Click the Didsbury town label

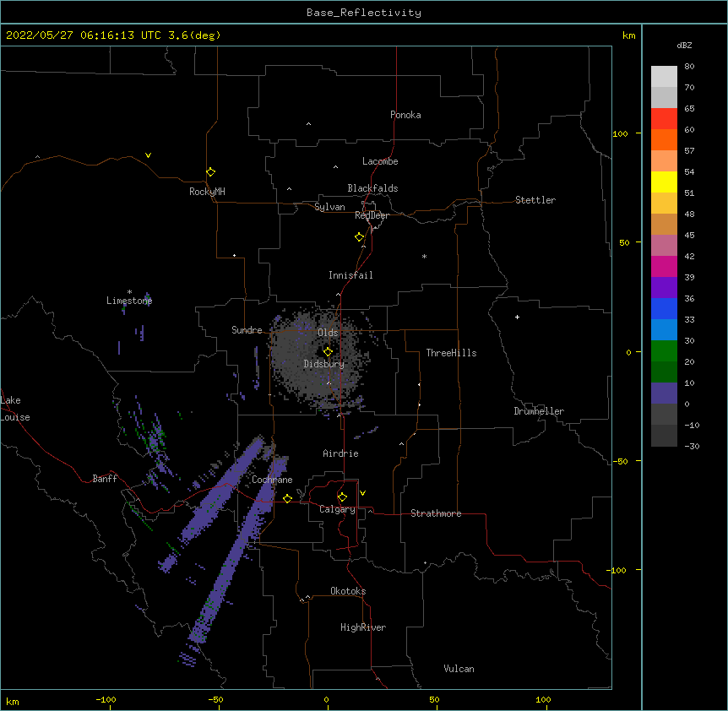(x=324, y=364)
